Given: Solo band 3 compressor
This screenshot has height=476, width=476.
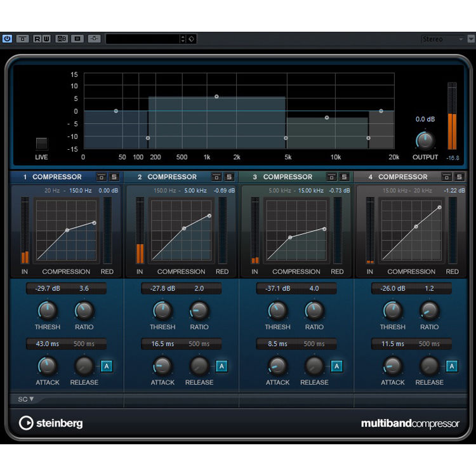Looking at the screenshot, I should click(x=344, y=176).
